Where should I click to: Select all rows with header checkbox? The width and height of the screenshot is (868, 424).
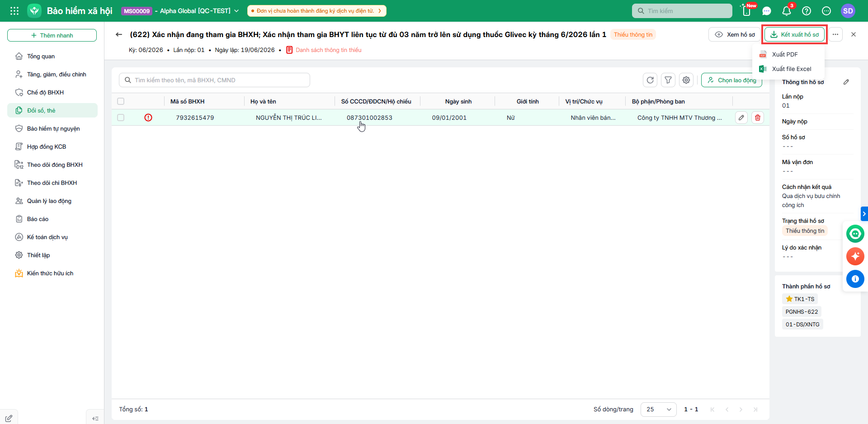121,101
